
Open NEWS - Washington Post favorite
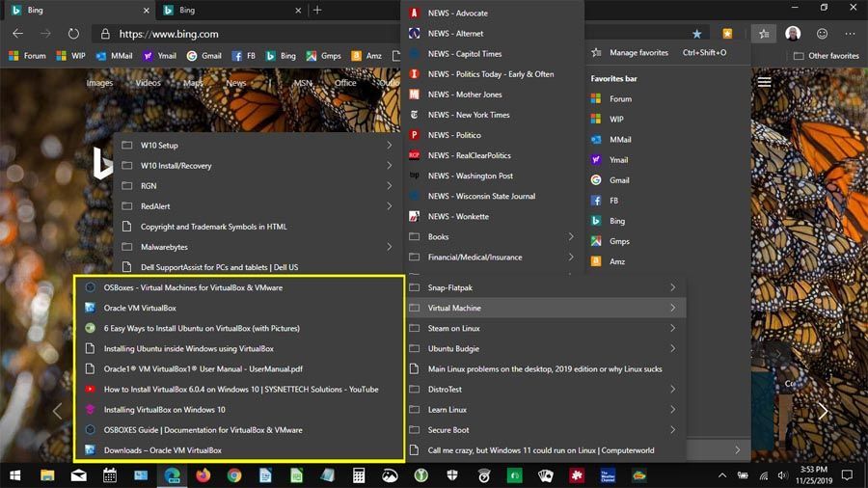click(494, 176)
